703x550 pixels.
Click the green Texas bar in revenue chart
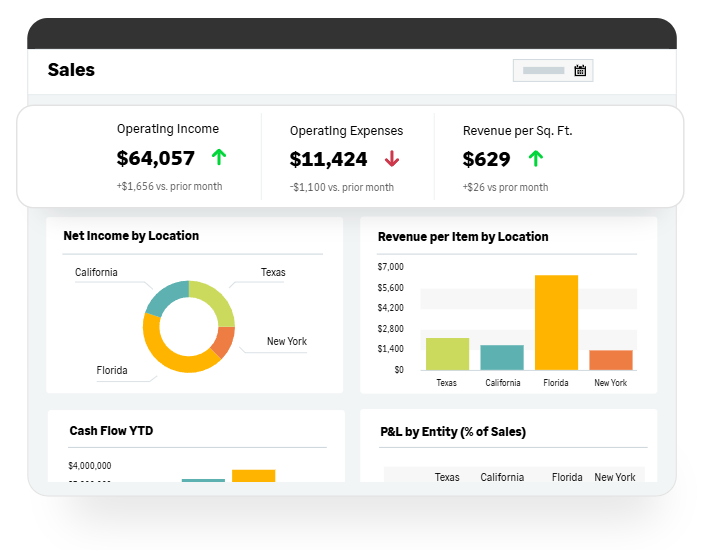click(x=447, y=354)
